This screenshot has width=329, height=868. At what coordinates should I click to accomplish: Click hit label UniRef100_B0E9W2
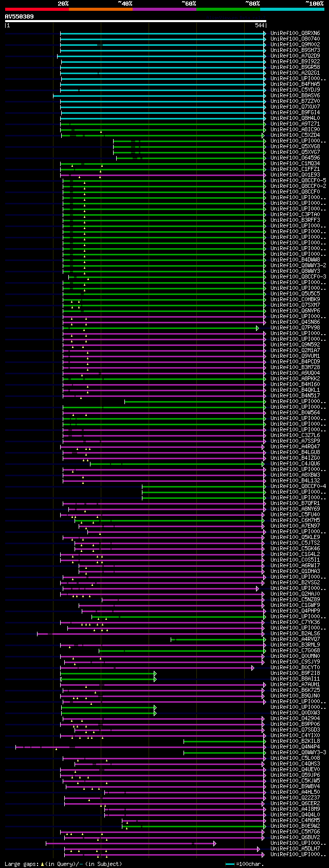[x=295, y=826]
